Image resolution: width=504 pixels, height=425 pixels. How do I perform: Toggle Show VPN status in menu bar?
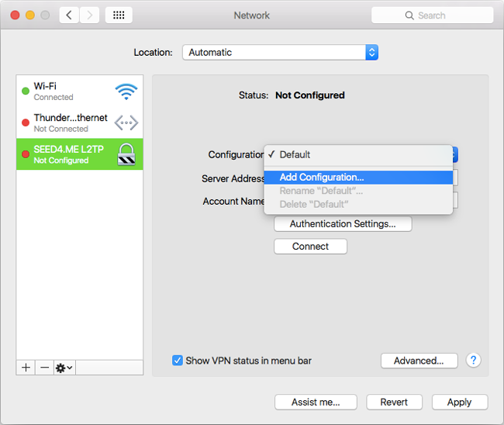click(178, 361)
